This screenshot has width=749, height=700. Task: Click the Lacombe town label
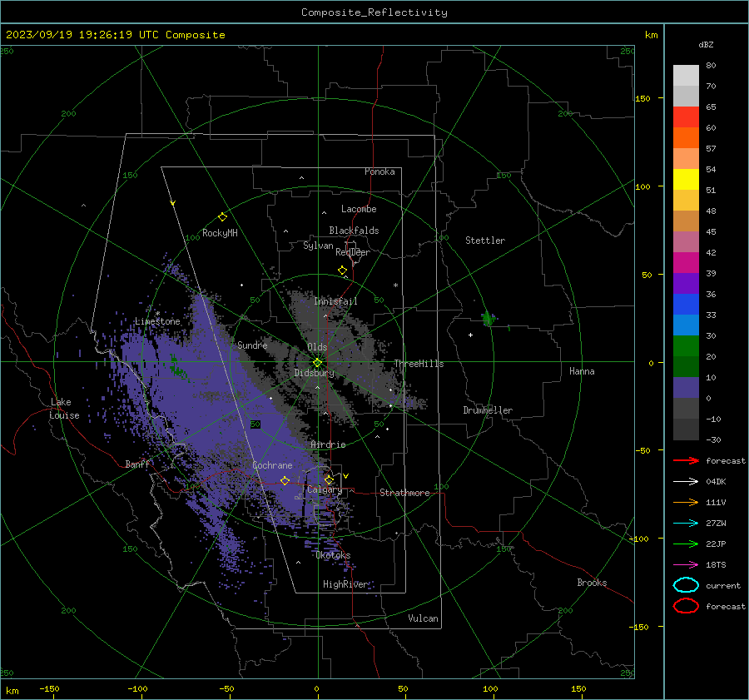point(359,209)
